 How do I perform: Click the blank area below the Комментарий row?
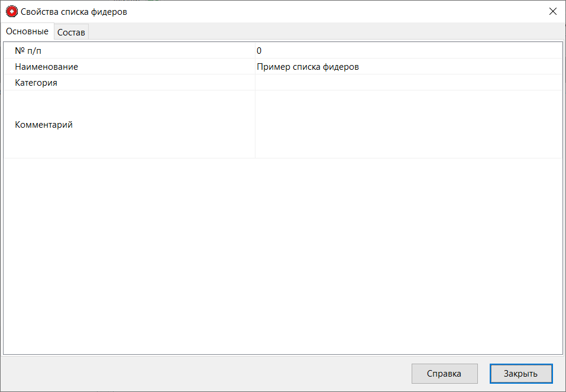283,254
